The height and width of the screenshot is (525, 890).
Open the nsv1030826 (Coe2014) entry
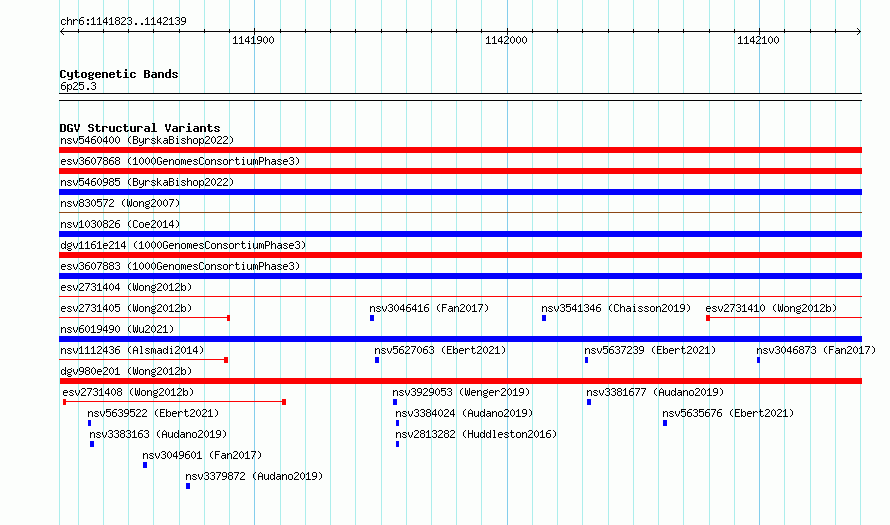tap(120, 224)
